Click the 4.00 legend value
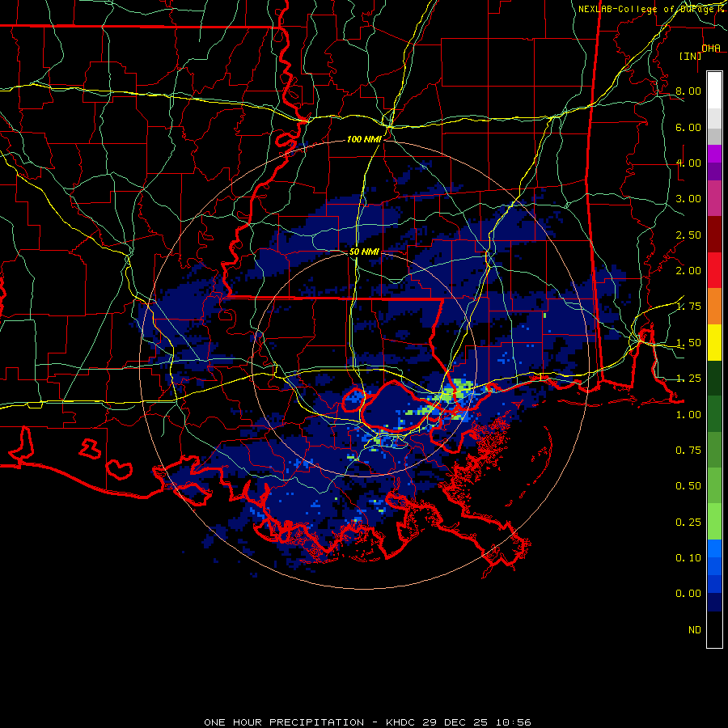Screen dimensions: 728x728 tap(688, 163)
